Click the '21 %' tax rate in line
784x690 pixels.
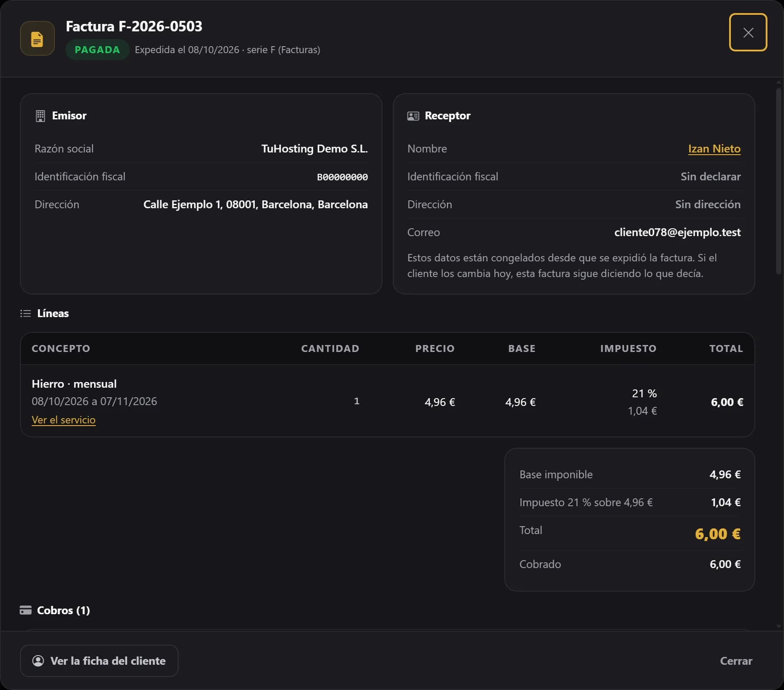point(644,393)
